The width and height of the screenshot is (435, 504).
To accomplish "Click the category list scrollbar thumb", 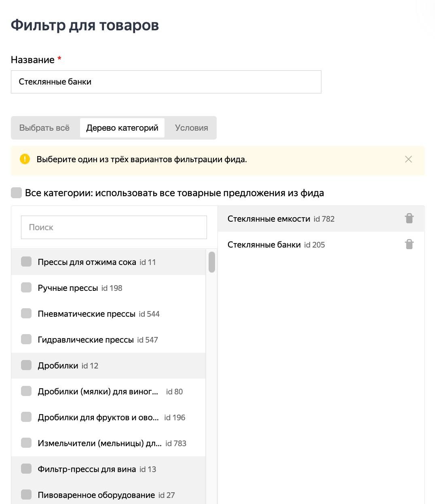I will point(211,262).
